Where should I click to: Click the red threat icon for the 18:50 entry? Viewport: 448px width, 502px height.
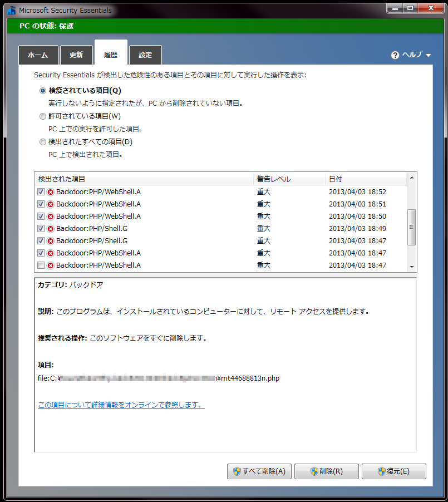tap(50, 216)
